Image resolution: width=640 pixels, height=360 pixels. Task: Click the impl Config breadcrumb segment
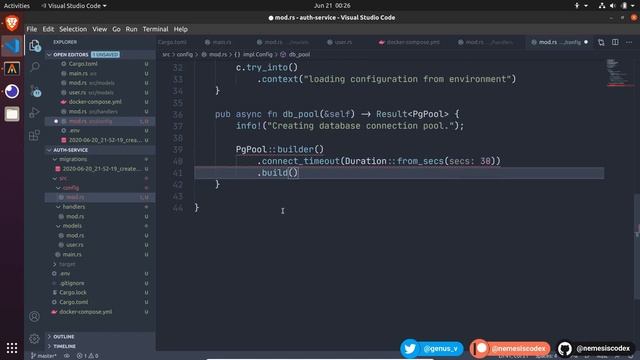[253, 54]
